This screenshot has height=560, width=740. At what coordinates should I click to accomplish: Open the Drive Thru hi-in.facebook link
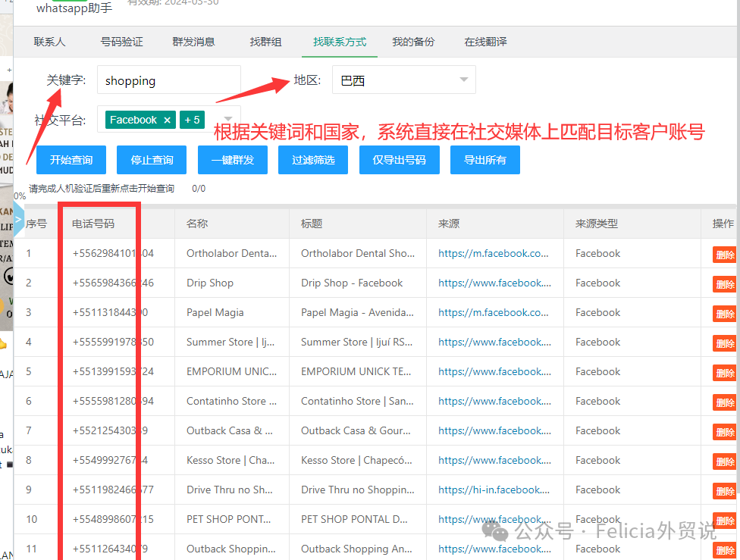(494, 490)
